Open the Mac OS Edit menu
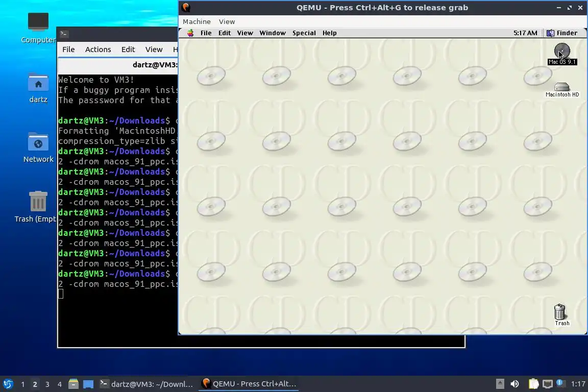Viewport: 588px width, 392px height. tap(224, 33)
